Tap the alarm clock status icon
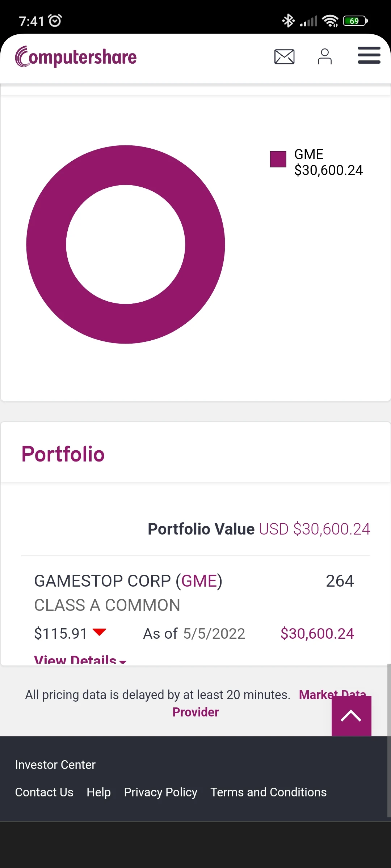The height and width of the screenshot is (868, 391). tap(55, 21)
